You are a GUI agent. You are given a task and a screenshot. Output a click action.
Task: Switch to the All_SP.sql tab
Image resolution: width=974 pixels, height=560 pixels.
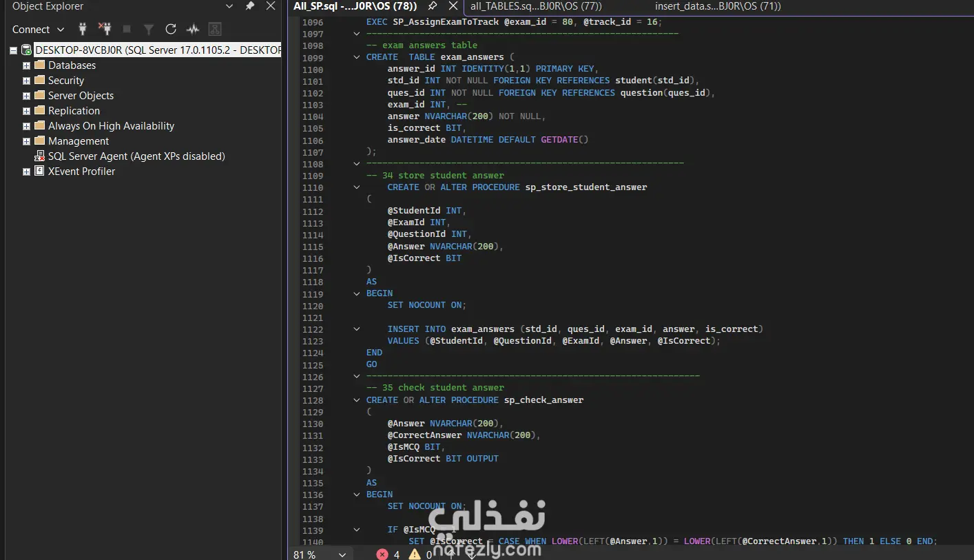355,6
